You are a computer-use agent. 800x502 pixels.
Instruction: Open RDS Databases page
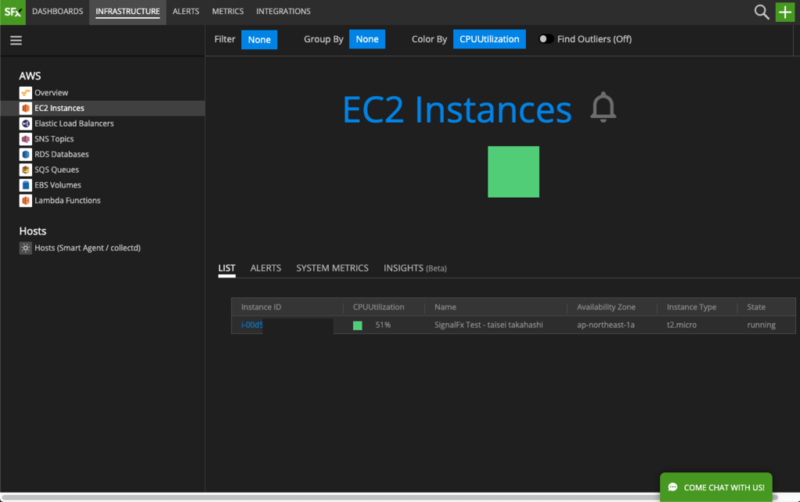[62, 154]
